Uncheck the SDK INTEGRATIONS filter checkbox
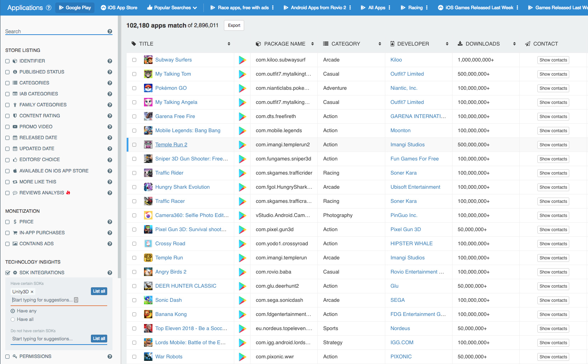The height and width of the screenshot is (364, 588). (7, 273)
